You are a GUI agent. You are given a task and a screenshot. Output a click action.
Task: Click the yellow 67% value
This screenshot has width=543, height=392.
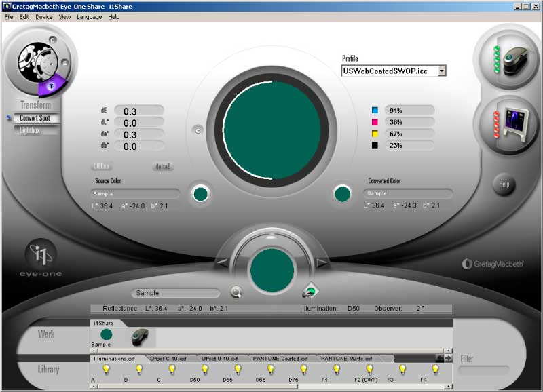409,134
